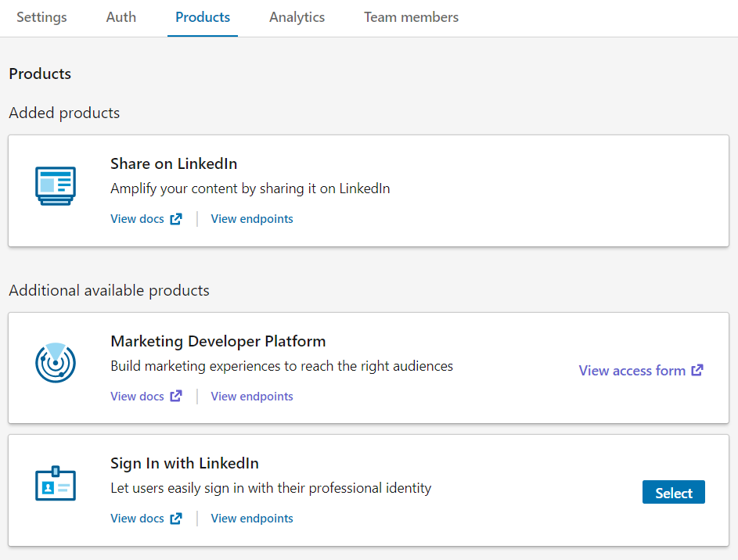Click 'Build marketing experiences' description text
Viewport: 738px width, 560px height.
[282, 366]
